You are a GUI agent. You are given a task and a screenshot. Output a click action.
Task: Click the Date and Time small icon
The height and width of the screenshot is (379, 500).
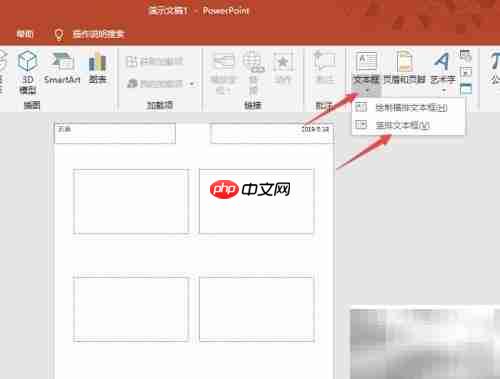click(465, 55)
